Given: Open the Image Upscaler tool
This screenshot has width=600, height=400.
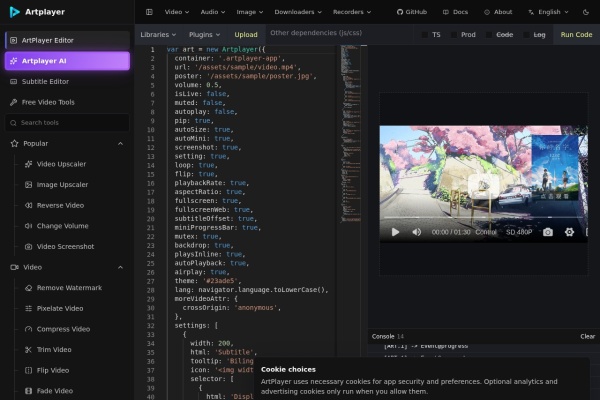Looking at the screenshot, I should [x=62, y=184].
